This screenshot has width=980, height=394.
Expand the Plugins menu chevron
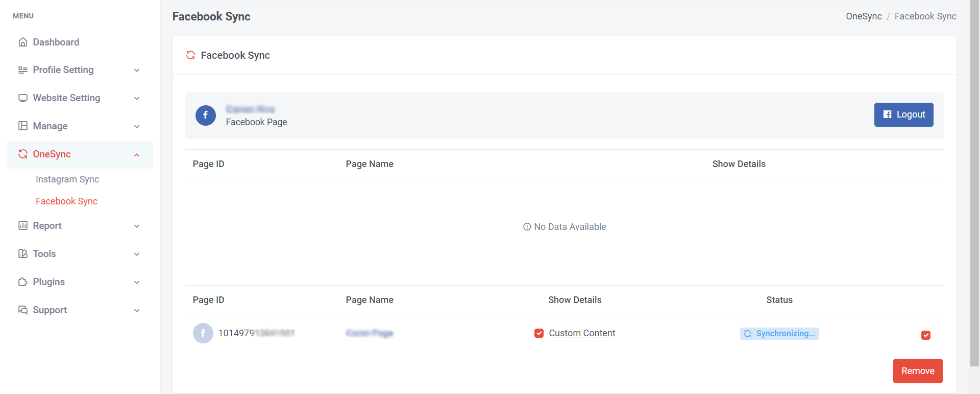tap(137, 283)
